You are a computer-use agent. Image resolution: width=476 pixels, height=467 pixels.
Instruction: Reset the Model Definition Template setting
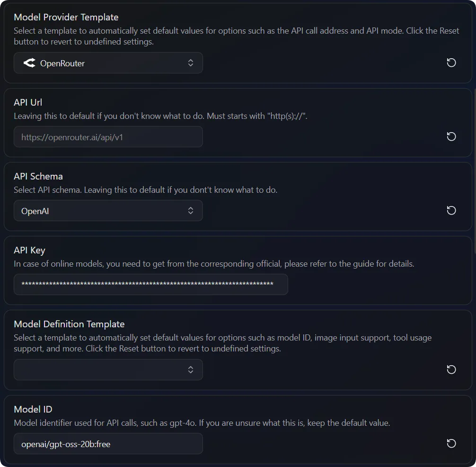(451, 370)
